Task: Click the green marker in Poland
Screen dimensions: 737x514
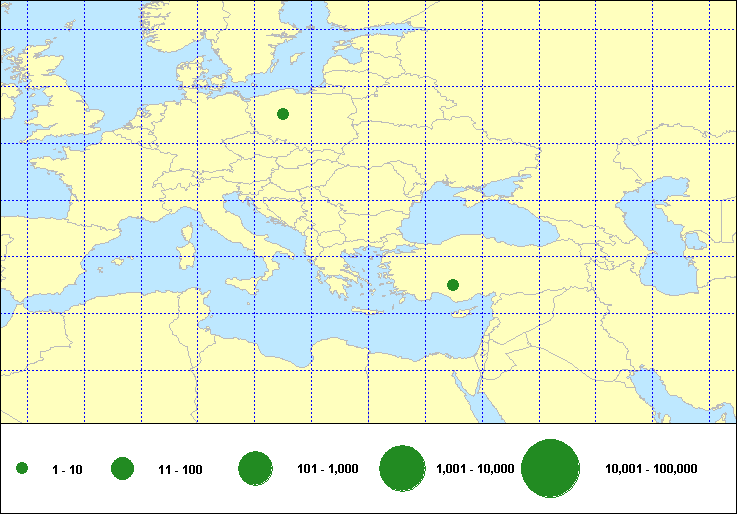Action: coord(283,114)
